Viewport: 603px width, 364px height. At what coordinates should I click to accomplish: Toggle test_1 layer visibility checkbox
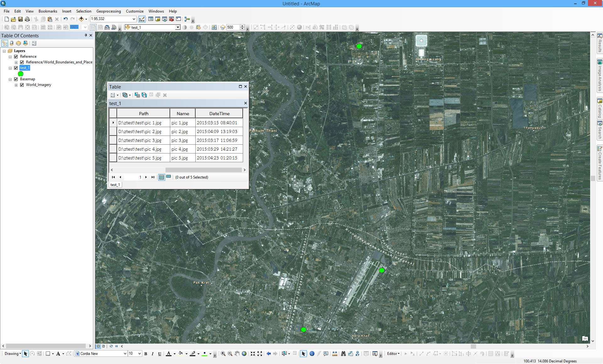[16, 68]
